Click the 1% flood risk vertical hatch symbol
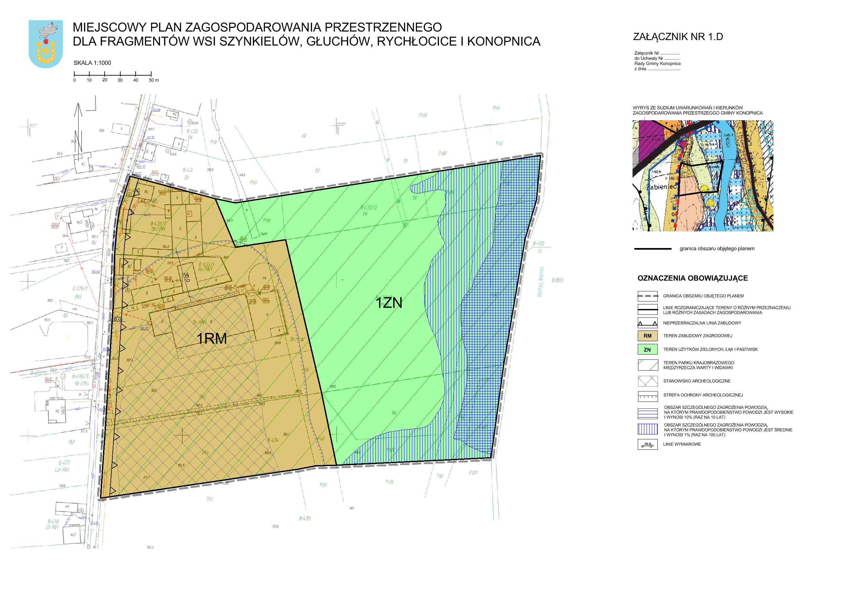847x616 pixels. click(x=648, y=429)
